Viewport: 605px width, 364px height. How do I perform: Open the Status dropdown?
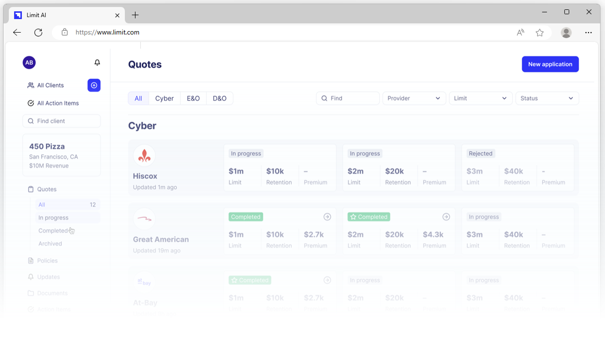click(547, 98)
